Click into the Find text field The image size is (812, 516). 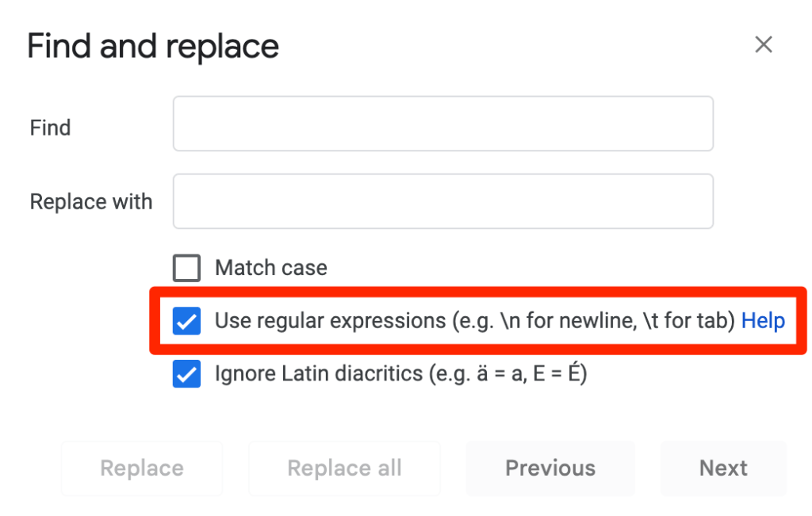(x=442, y=124)
